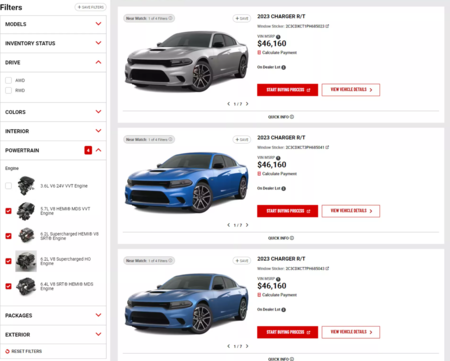This screenshot has height=361, width=450.
Task: Click Save Filters button at top
Action: (x=91, y=7)
